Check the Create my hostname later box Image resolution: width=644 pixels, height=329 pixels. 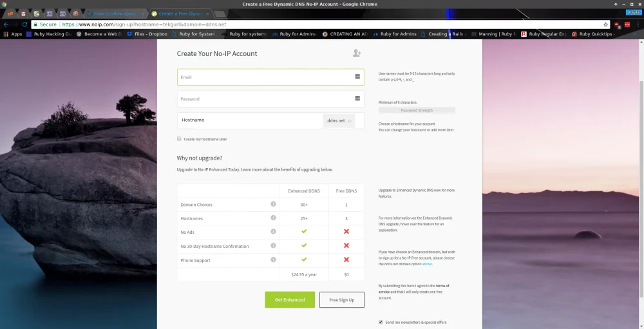(x=179, y=139)
